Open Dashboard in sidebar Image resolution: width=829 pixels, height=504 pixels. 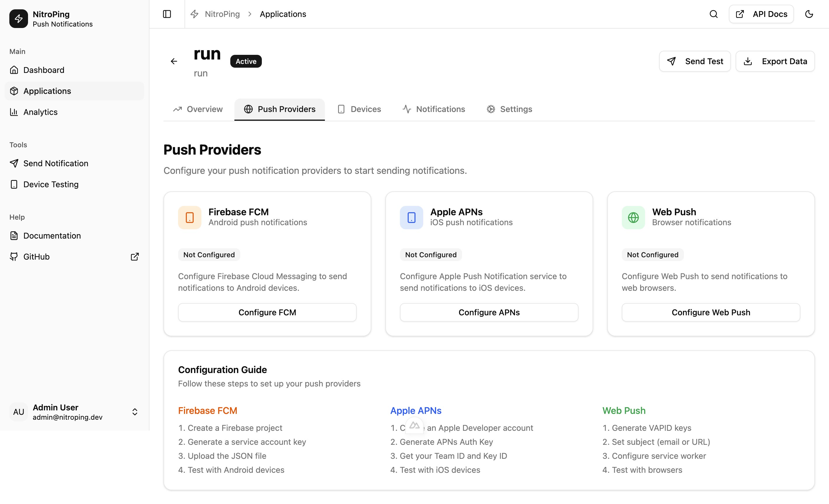74,70
